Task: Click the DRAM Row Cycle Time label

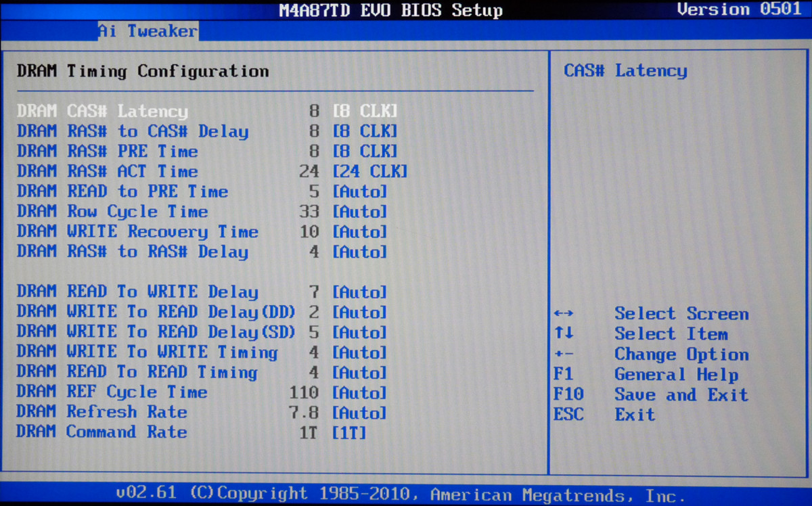Action: pos(112,212)
